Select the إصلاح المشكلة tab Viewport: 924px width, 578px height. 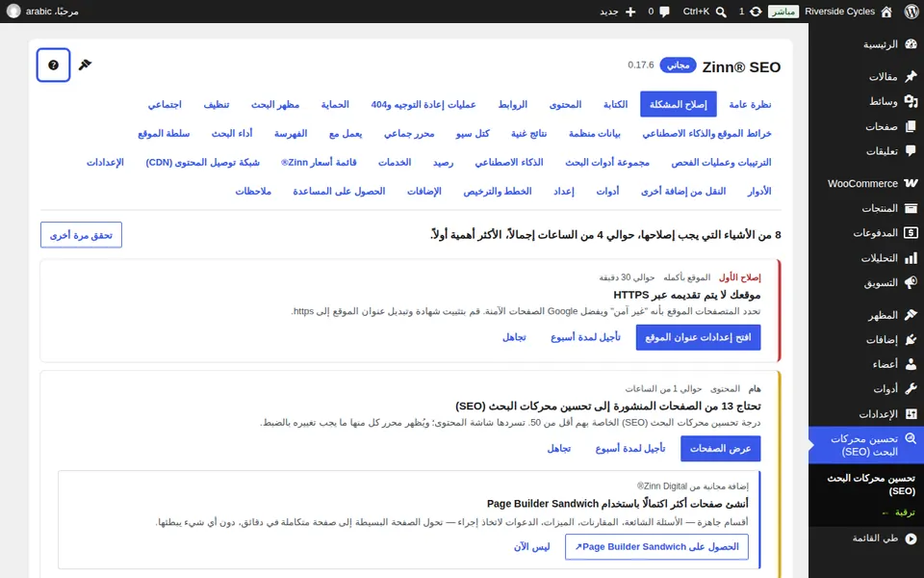679,104
